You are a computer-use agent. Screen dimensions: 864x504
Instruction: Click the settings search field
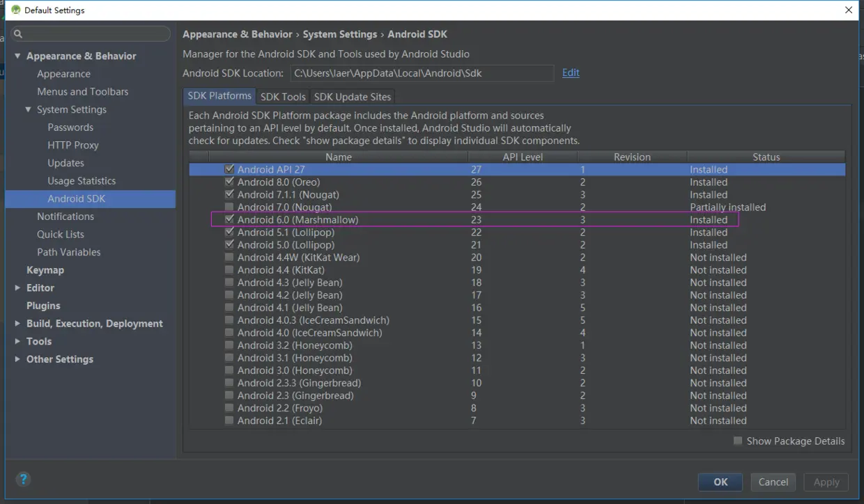click(91, 33)
